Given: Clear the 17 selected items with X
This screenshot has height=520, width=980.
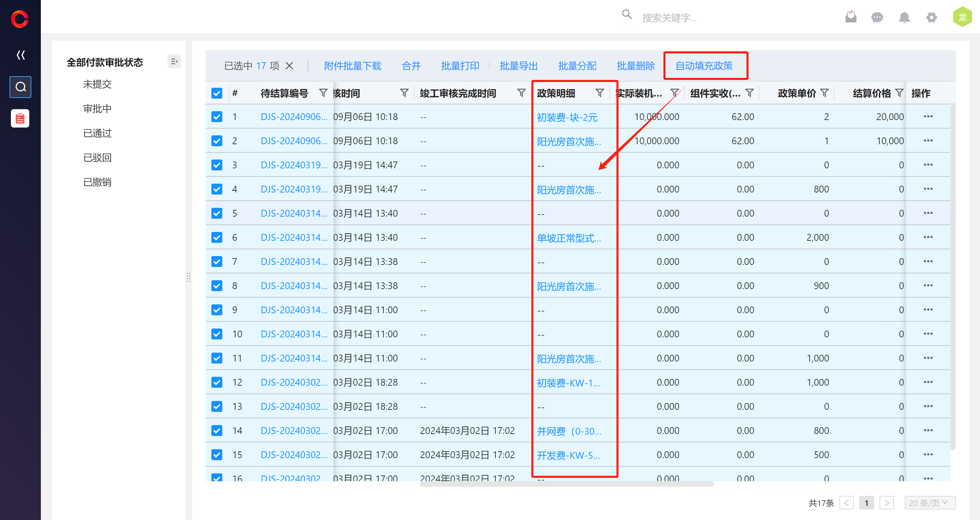Looking at the screenshot, I should [290, 66].
